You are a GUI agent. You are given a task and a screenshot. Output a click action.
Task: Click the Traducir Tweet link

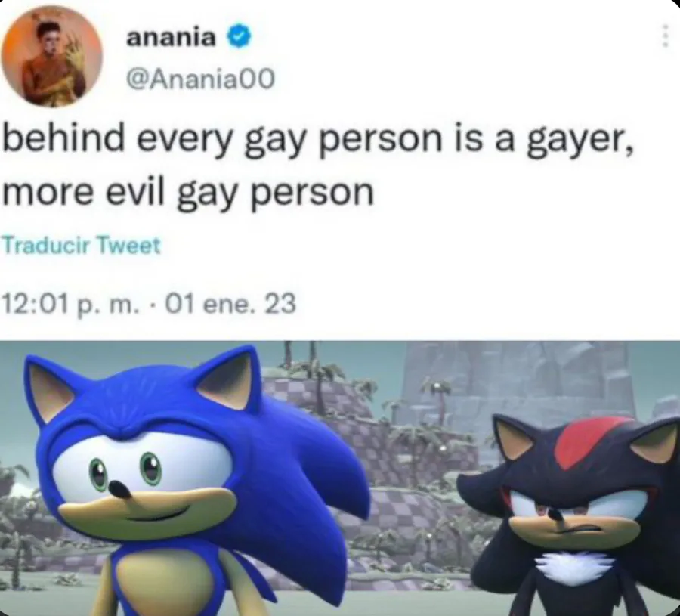82,246
